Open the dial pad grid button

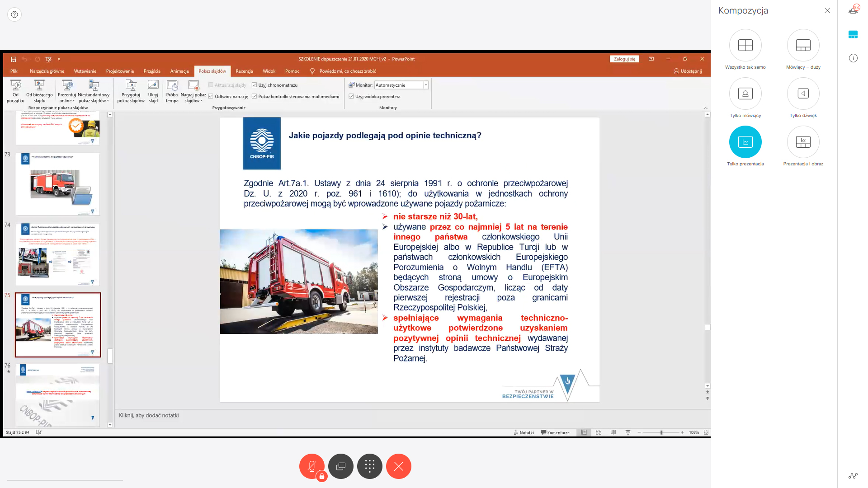370,466
